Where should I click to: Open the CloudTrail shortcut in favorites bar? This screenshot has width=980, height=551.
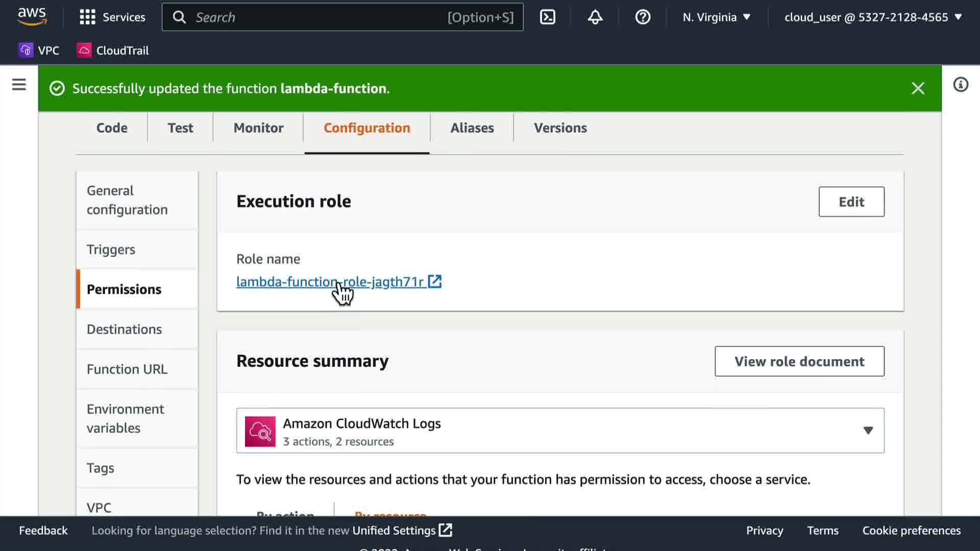click(x=113, y=51)
